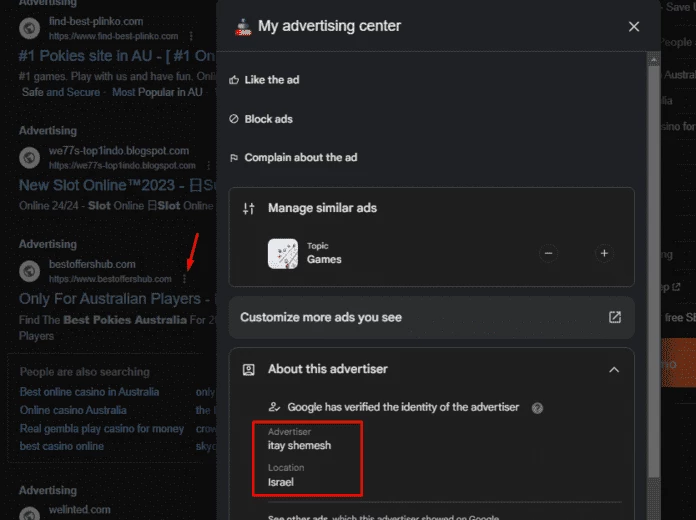Search Online casino Australia suggestion
This screenshot has width=696, height=520.
coord(73,410)
